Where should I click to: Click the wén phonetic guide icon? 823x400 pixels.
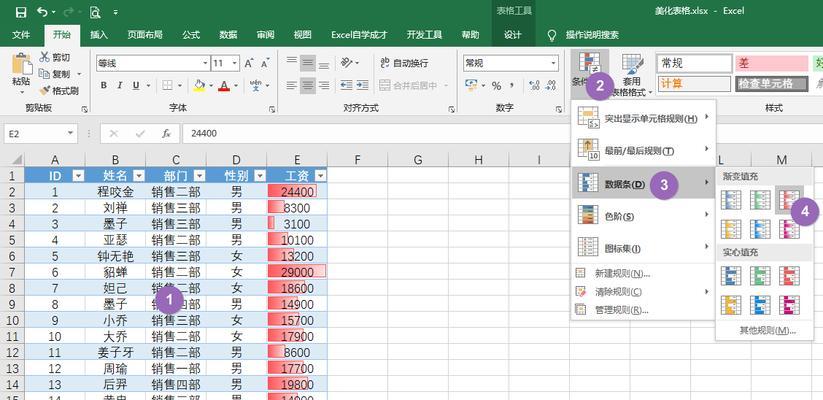point(256,85)
